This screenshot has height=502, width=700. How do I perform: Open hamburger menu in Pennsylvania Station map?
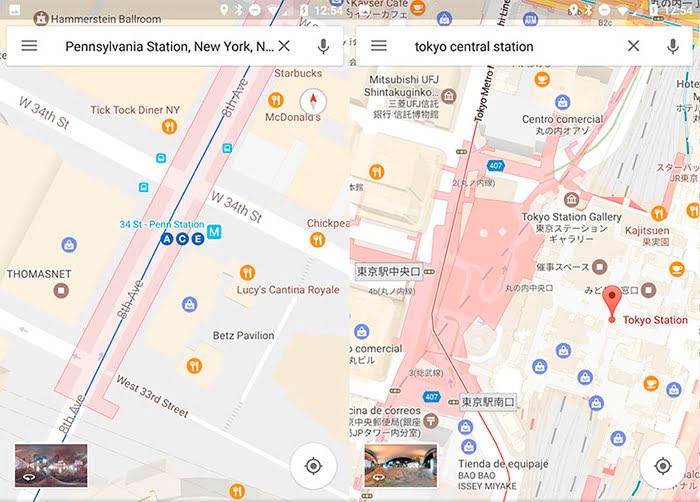tap(29, 46)
